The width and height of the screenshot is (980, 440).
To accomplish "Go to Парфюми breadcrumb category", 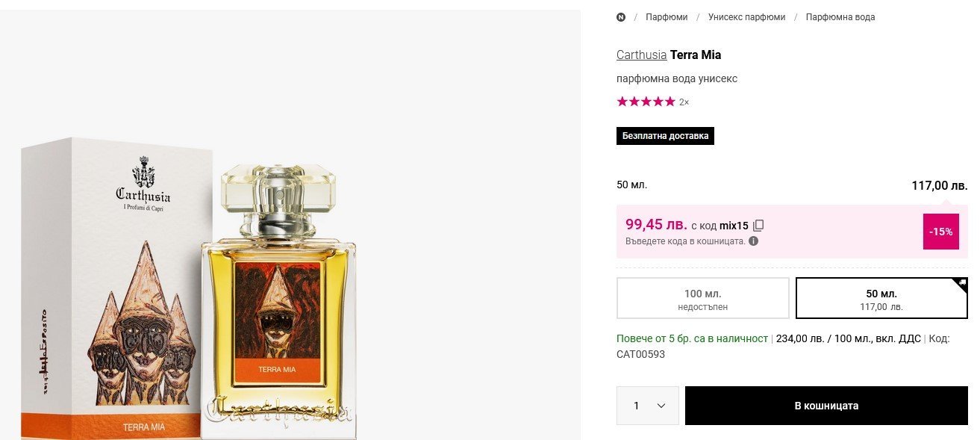I will point(667,17).
